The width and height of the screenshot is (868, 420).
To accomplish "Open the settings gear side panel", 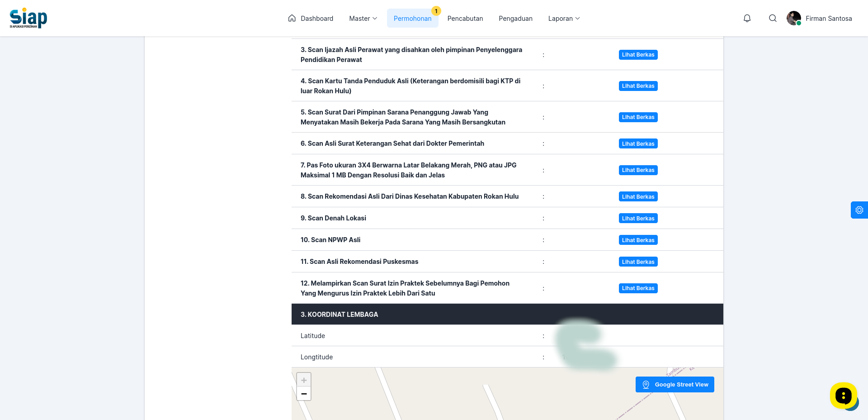I will tap(859, 210).
